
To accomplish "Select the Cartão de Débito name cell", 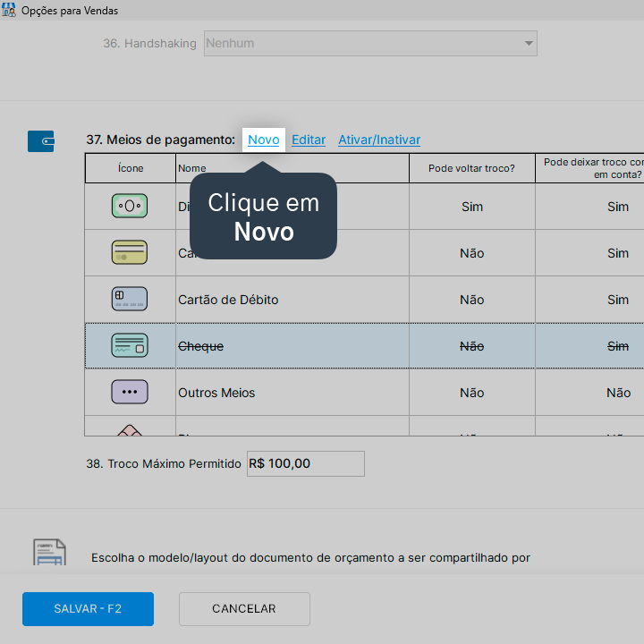I will [x=292, y=300].
